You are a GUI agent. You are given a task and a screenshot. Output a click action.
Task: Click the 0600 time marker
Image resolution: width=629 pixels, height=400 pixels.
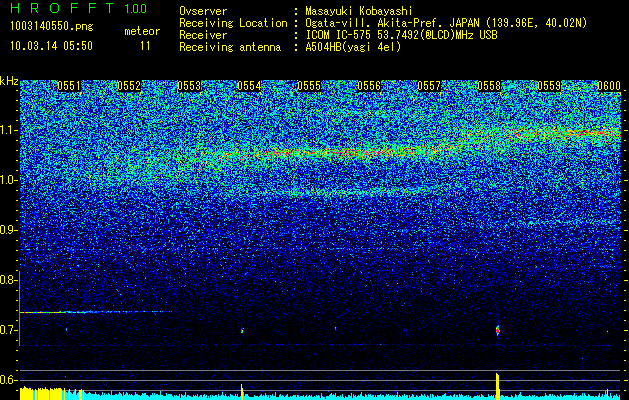click(x=609, y=86)
